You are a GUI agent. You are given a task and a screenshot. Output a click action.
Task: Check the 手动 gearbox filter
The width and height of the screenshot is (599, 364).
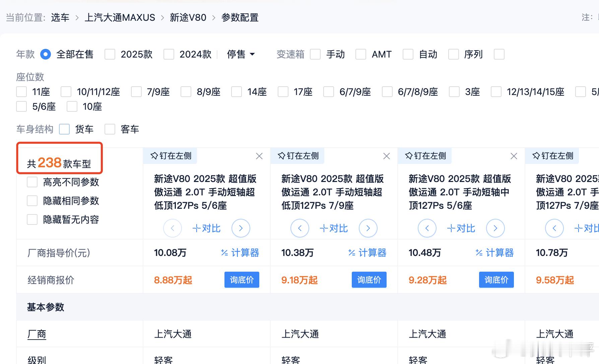point(315,54)
